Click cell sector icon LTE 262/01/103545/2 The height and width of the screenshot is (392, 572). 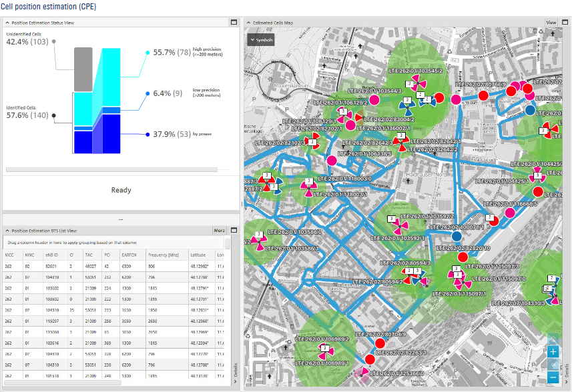point(418,82)
